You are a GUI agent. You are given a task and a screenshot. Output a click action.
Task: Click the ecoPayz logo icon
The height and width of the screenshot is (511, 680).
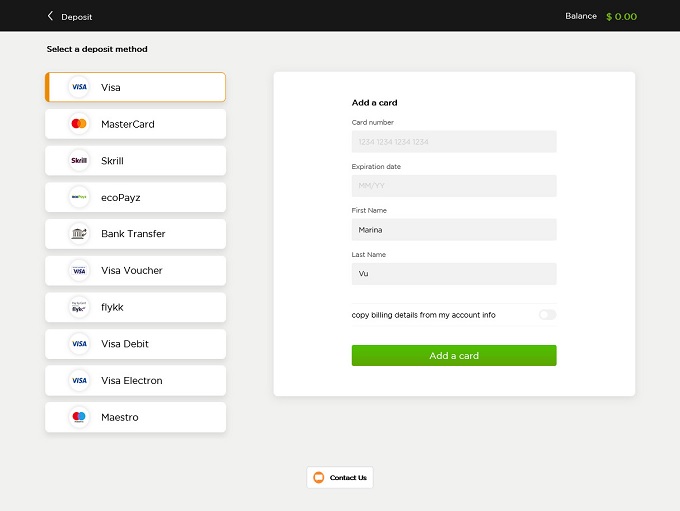79,198
